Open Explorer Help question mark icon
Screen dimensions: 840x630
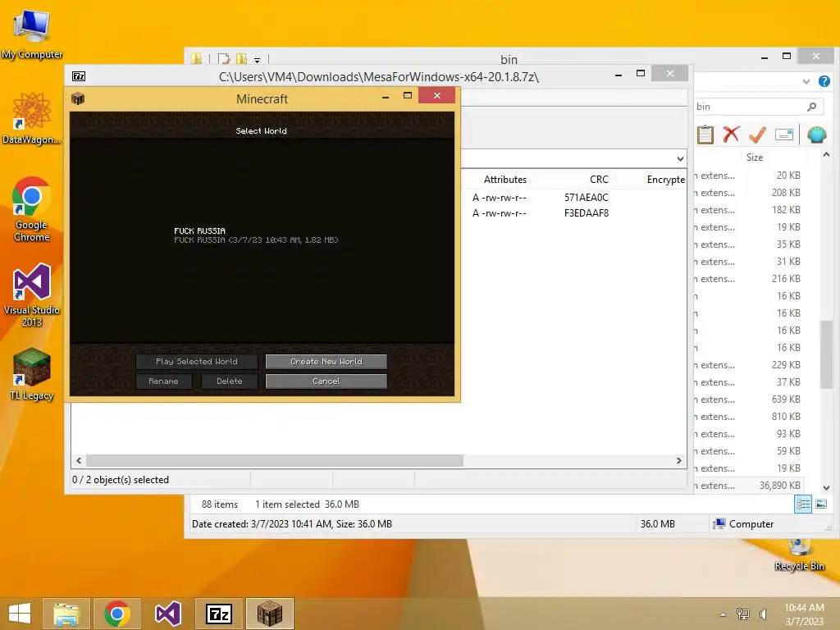pos(824,81)
